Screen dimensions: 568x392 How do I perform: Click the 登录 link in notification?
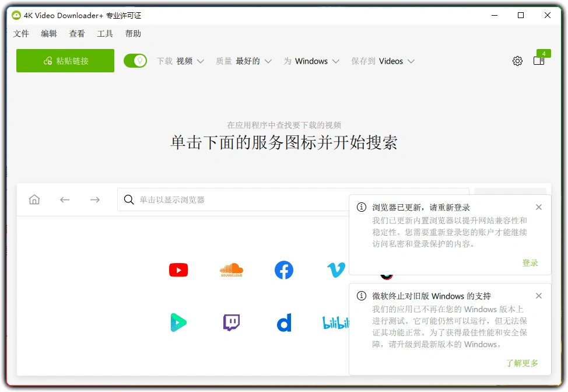(530, 263)
